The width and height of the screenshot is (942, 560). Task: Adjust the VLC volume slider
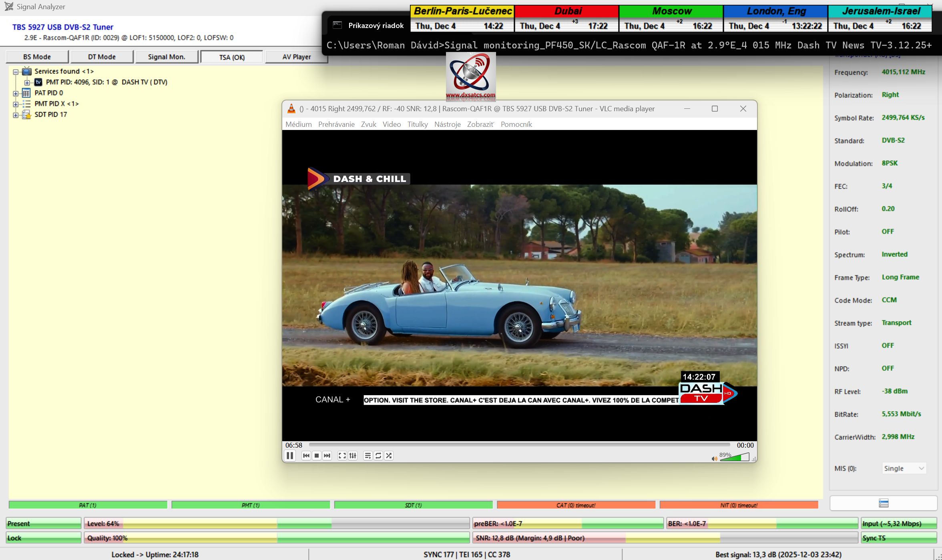tap(734, 458)
